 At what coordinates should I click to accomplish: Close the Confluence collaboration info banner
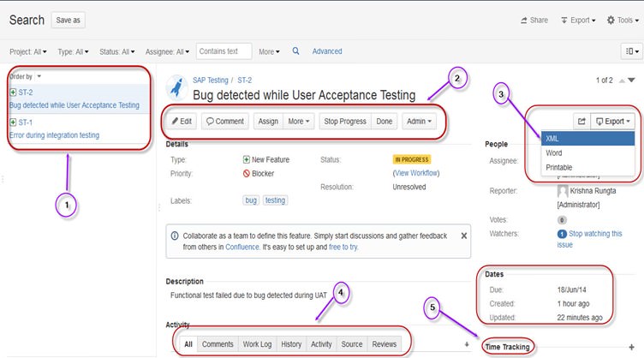pyautogui.click(x=464, y=235)
